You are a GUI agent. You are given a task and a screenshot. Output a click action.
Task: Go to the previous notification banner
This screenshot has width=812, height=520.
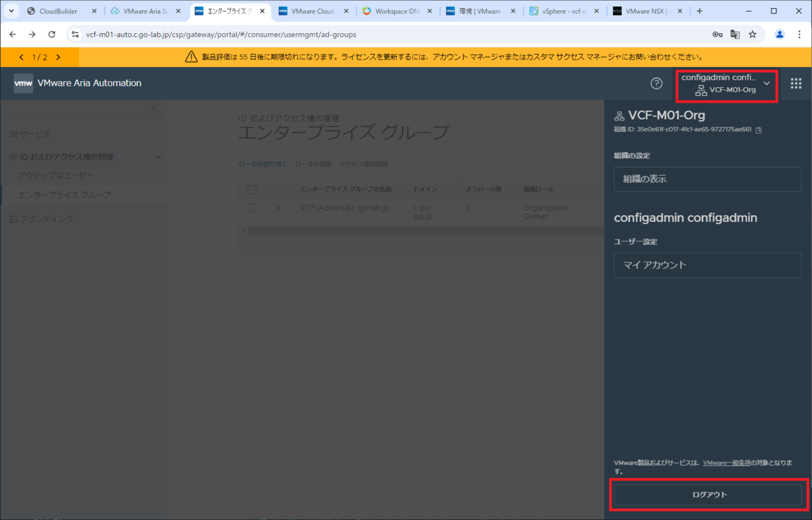pyautogui.click(x=22, y=57)
